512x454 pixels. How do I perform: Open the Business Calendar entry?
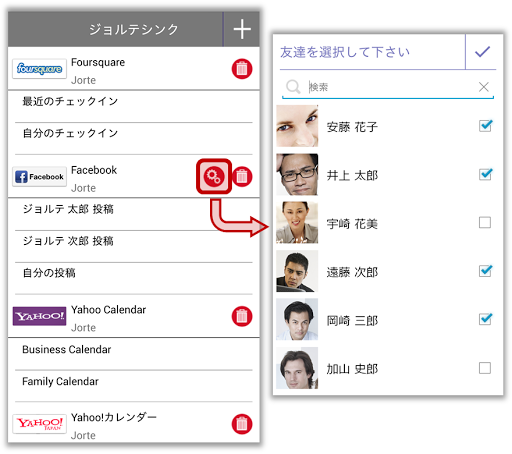[x=134, y=354]
